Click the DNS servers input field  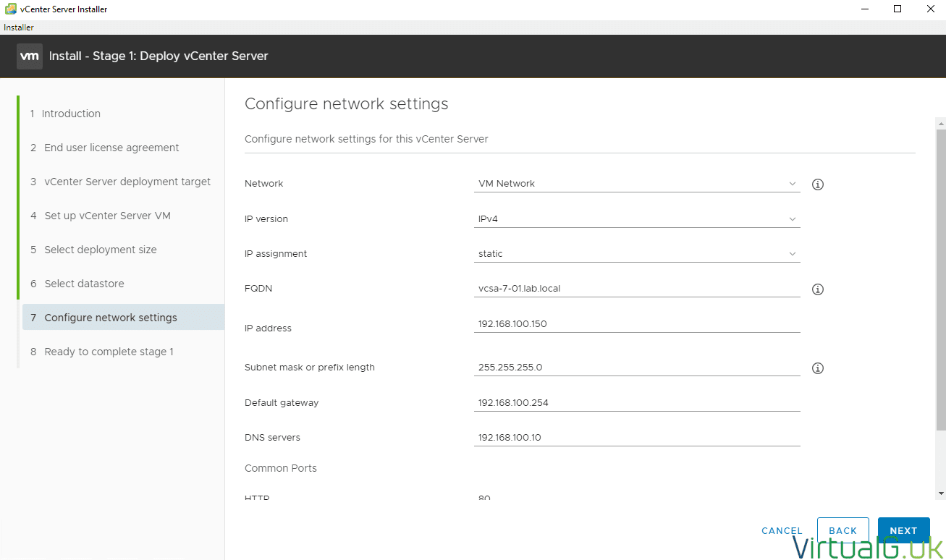click(637, 437)
